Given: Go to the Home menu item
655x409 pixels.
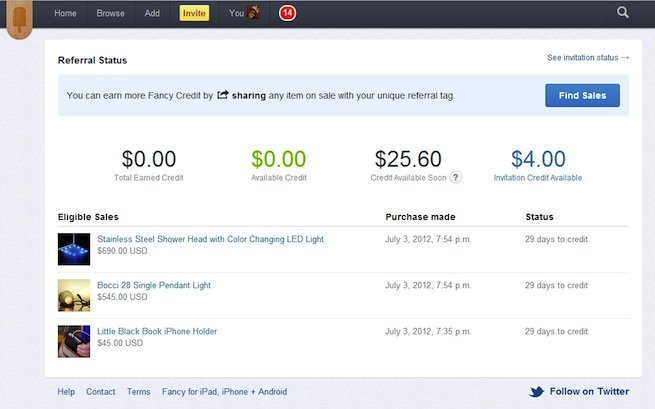Looking at the screenshot, I should coord(65,13).
